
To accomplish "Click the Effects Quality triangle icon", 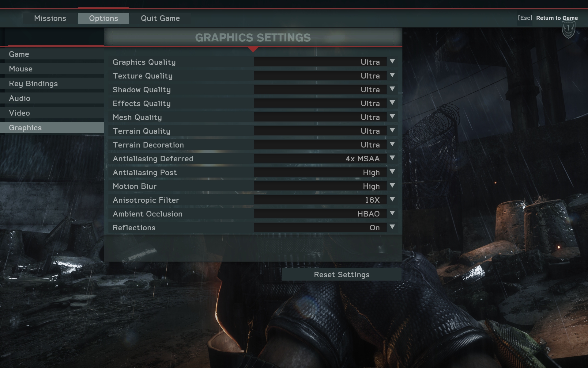I will pyautogui.click(x=392, y=103).
